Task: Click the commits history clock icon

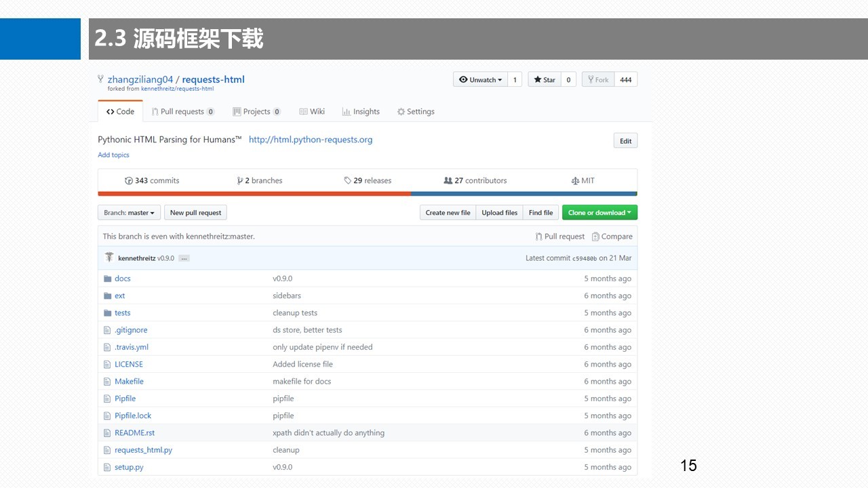Action: pyautogui.click(x=129, y=180)
